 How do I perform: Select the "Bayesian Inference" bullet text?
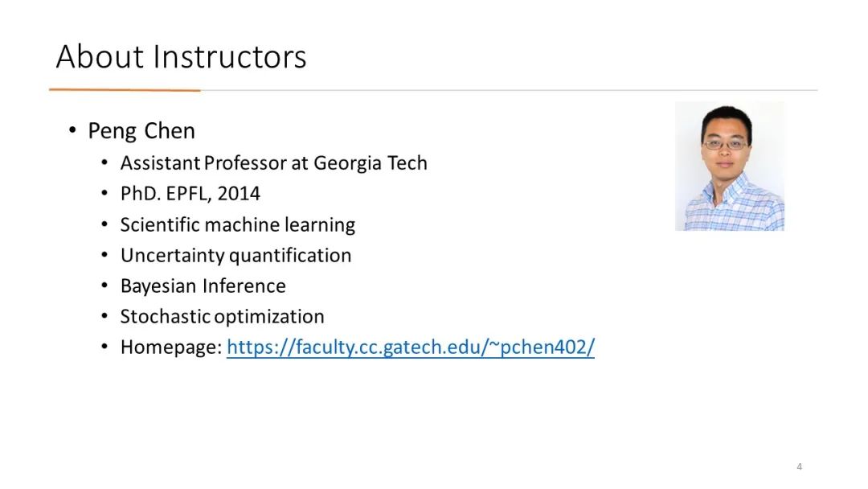pos(203,286)
